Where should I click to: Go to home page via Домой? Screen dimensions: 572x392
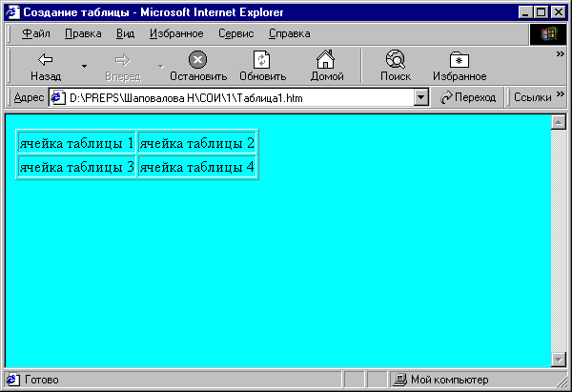tap(326, 67)
